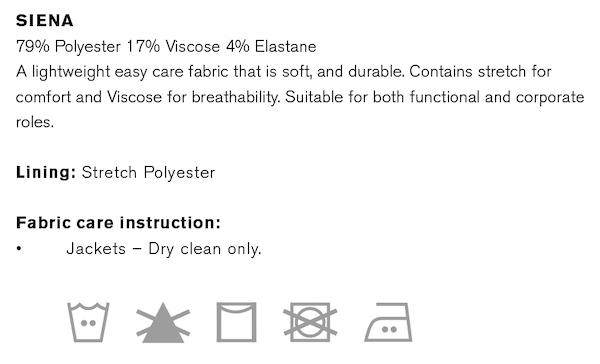Click the '4% Elastane' text
Image resolution: width=600 pixels, height=364 pixels.
pyautogui.click(x=271, y=47)
